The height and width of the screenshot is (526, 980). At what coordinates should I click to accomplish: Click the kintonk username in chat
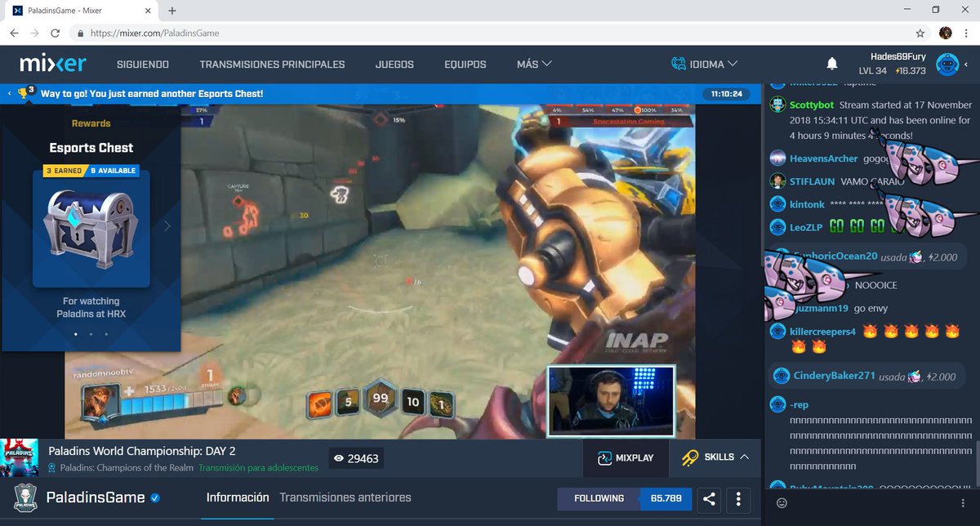[x=807, y=204]
